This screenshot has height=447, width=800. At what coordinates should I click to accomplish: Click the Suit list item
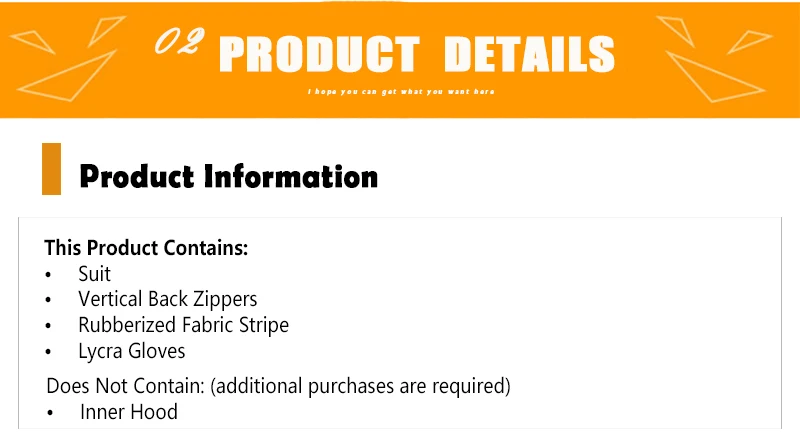click(94, 274)
